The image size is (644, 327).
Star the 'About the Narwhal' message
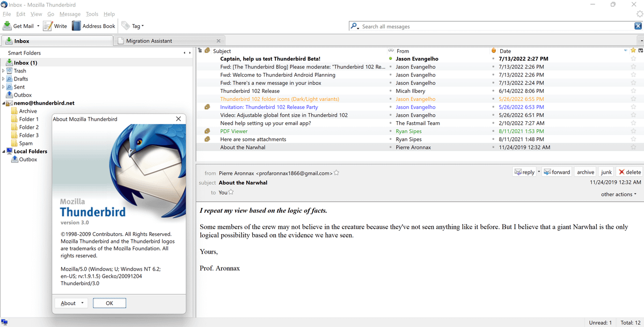click(633, 147)
